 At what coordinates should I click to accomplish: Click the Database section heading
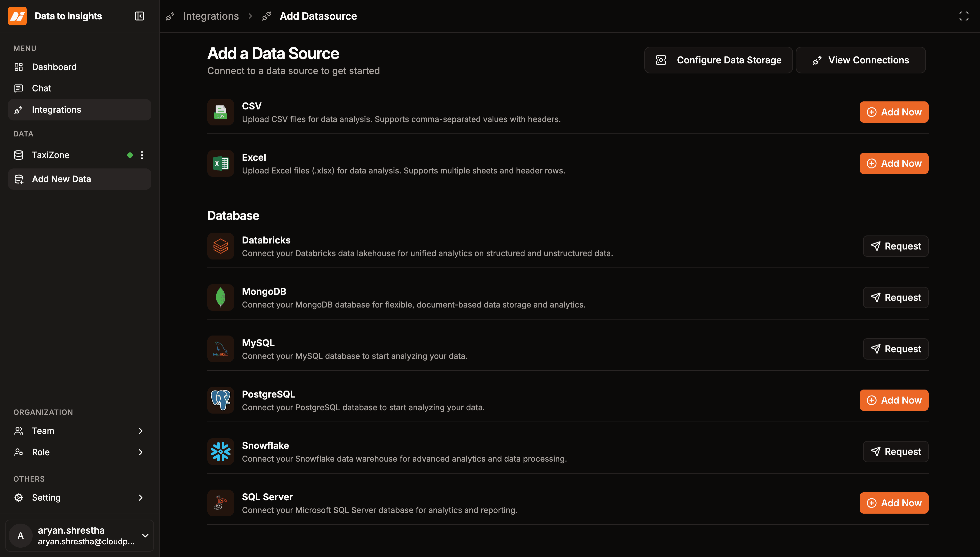point(233,215)
